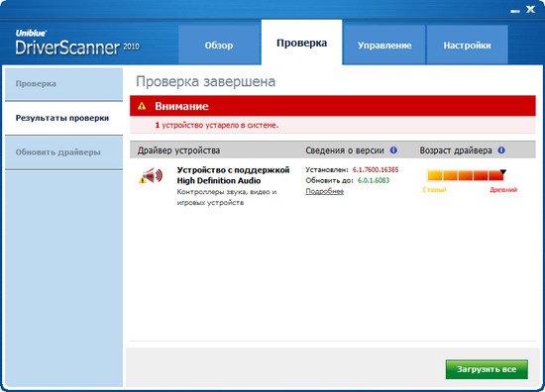Click the black age marker on the gauge
545x392 pixels.
[503, 172]
